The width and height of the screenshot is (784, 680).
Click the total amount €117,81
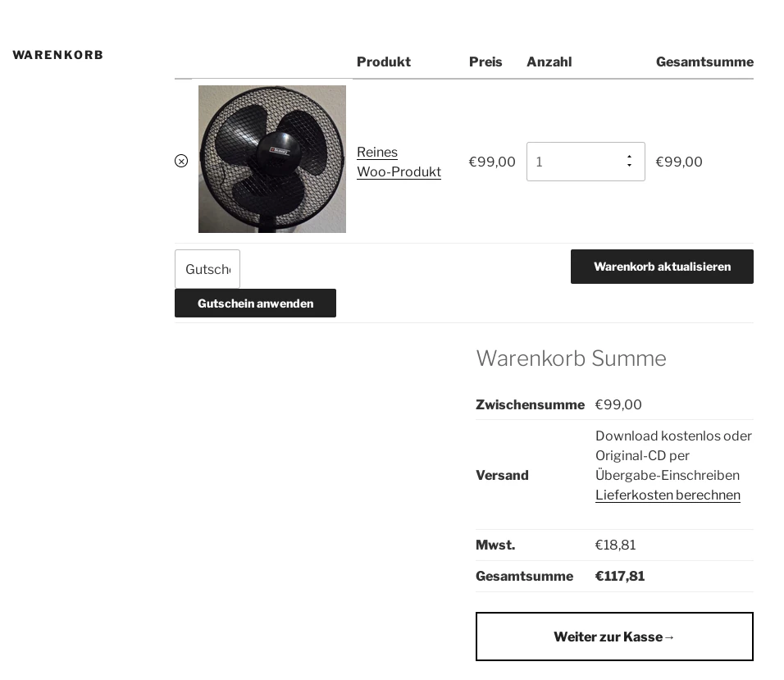click(620, 576)
